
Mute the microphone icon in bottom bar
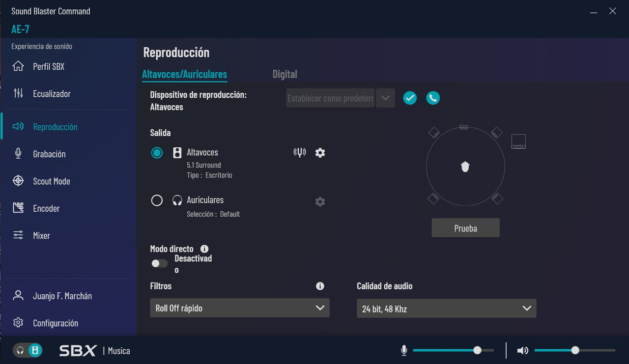click(404, 350)
